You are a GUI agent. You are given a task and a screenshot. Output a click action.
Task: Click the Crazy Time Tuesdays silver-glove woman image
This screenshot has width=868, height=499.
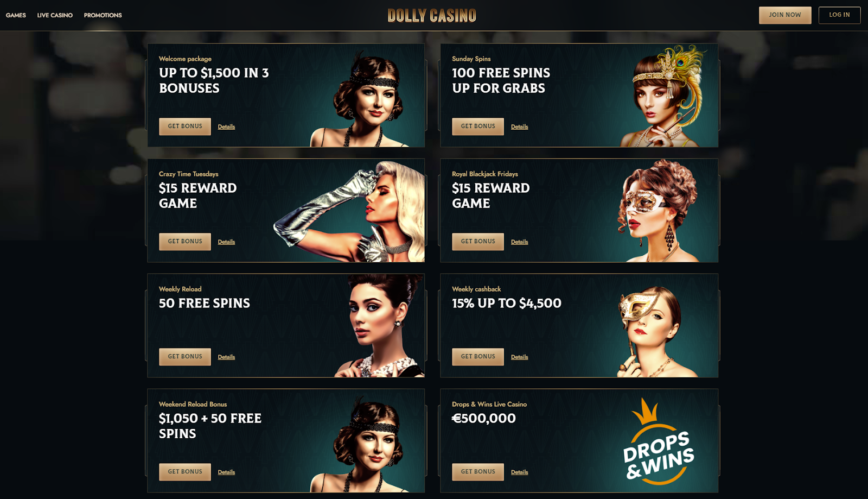point(349,212)
